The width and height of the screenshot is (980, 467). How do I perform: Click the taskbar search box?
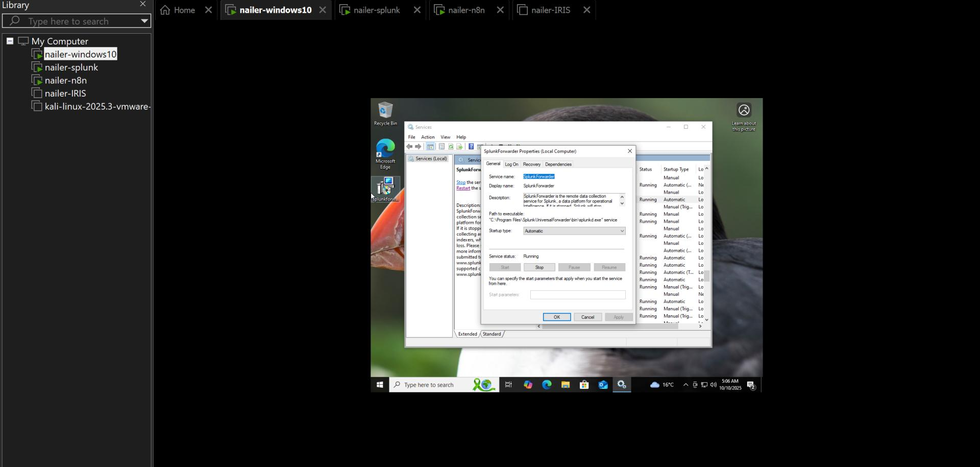pyautogui.click(x=444, y=385)
